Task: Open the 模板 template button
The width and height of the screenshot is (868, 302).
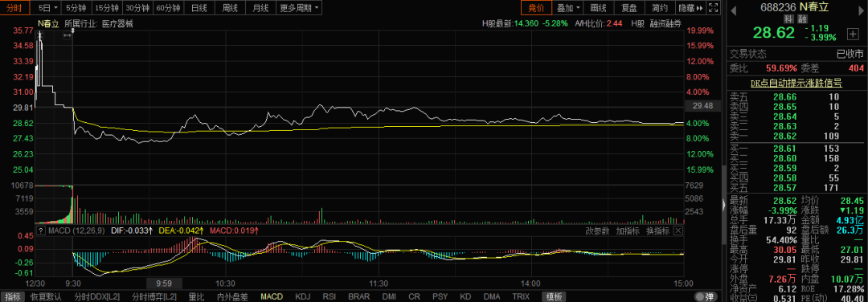Action: pos(553,296)
